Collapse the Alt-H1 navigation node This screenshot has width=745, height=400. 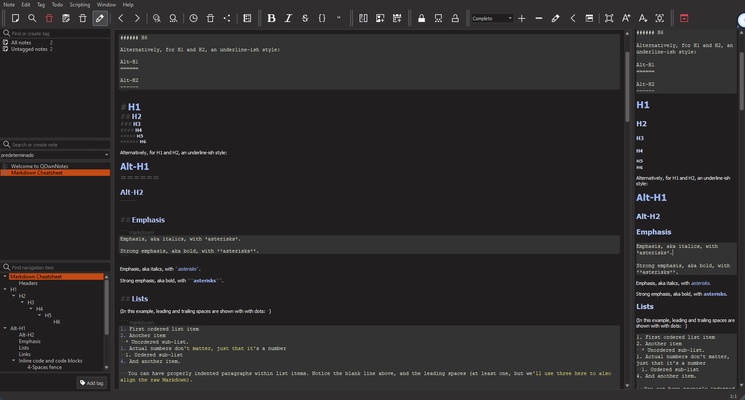pos(5,328)
